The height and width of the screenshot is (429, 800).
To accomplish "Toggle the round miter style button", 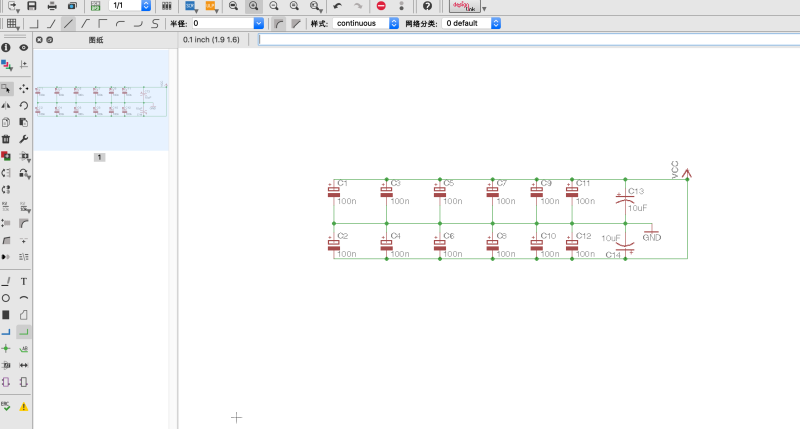I will [279, 23].
